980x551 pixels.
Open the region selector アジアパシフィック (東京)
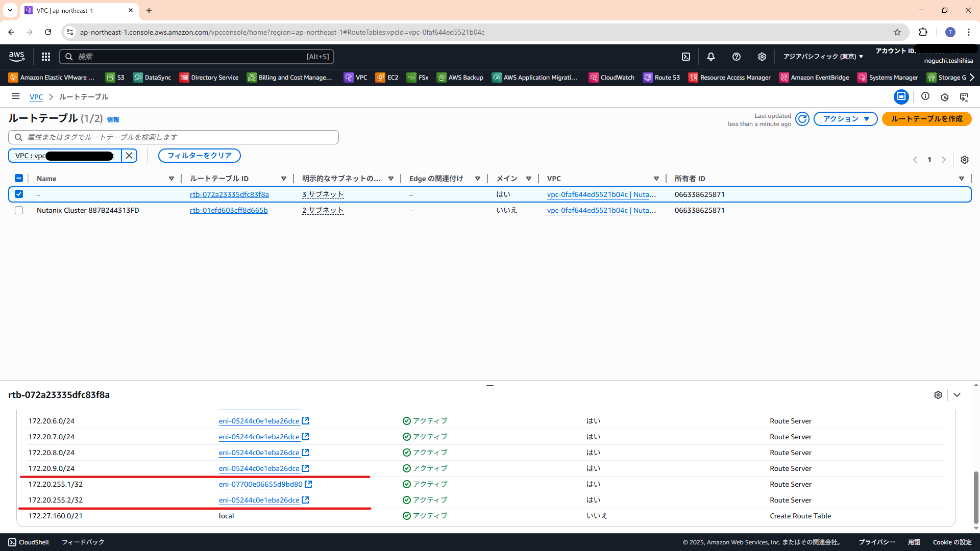coord(823,57)
